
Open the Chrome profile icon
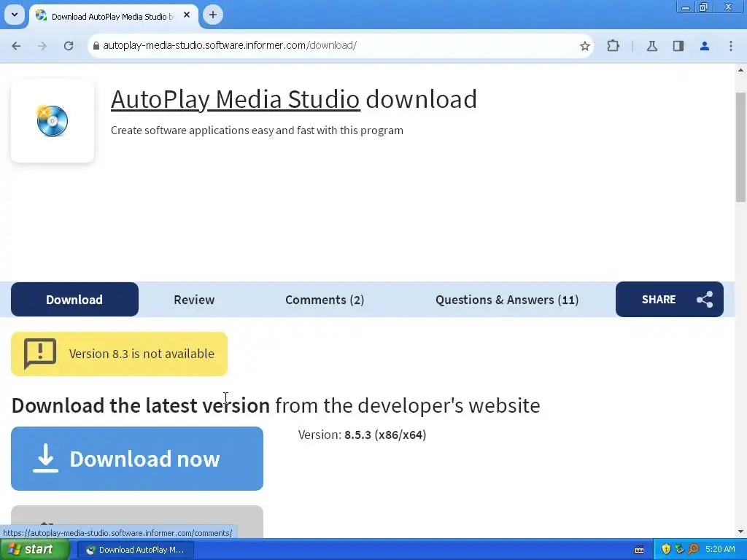pyautogui.click(x=705, y=46)
